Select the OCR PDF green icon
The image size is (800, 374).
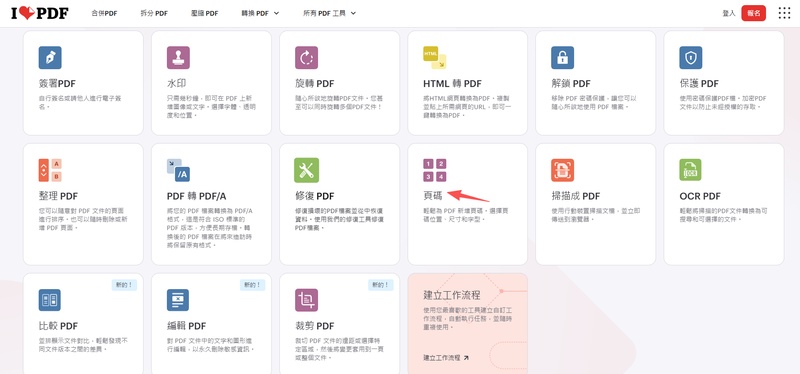[x=691, y=170]
